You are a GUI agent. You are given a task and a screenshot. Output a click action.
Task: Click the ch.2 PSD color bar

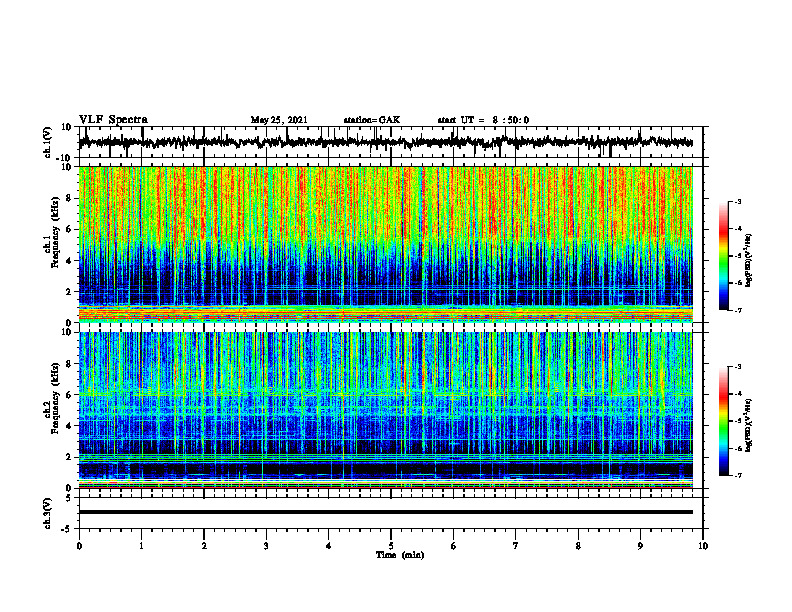[723, 421]
